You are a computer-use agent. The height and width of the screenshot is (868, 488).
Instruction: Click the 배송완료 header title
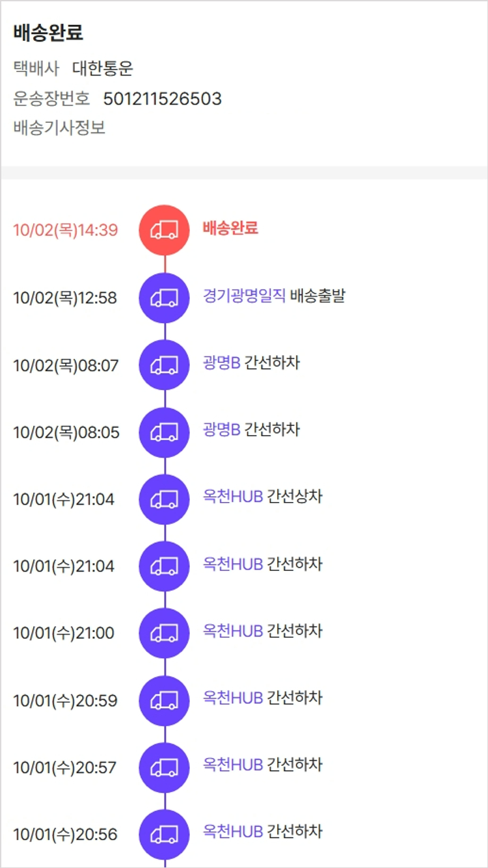coord(48,33)
